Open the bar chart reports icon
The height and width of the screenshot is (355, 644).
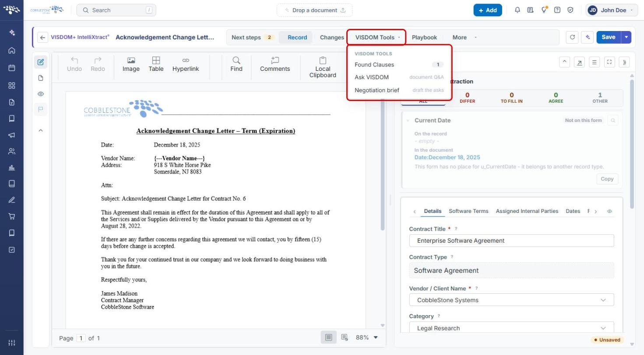pos(12,167)
